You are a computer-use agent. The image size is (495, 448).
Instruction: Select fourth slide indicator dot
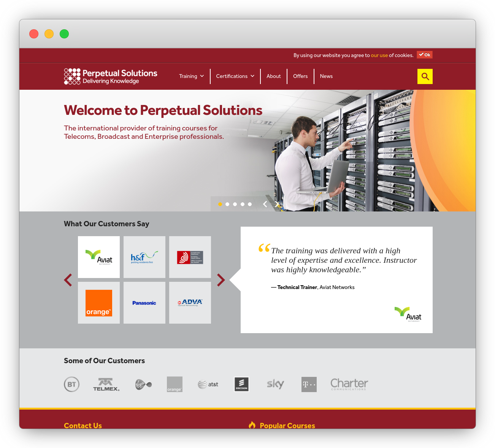click(x=243, y=204)
